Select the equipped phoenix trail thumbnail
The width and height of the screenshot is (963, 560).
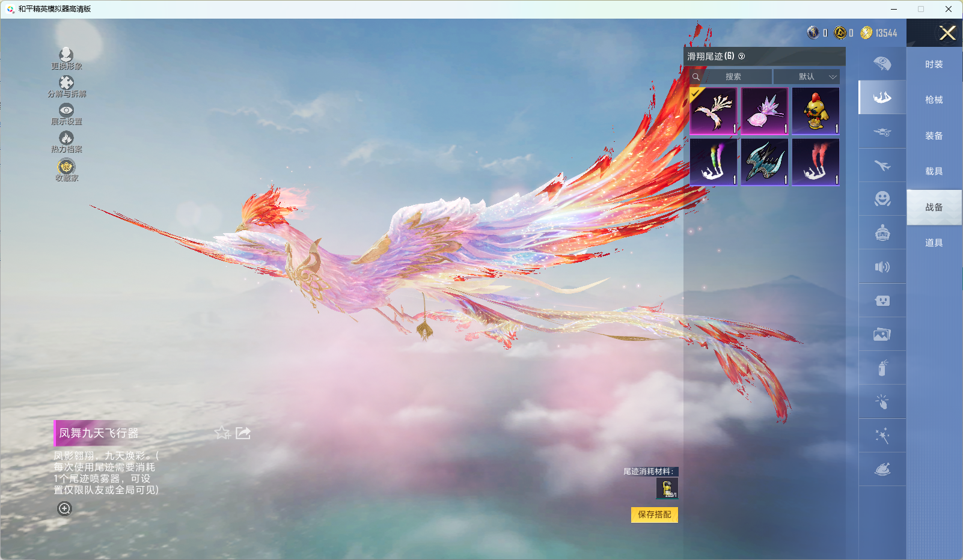tap(714, 111)
